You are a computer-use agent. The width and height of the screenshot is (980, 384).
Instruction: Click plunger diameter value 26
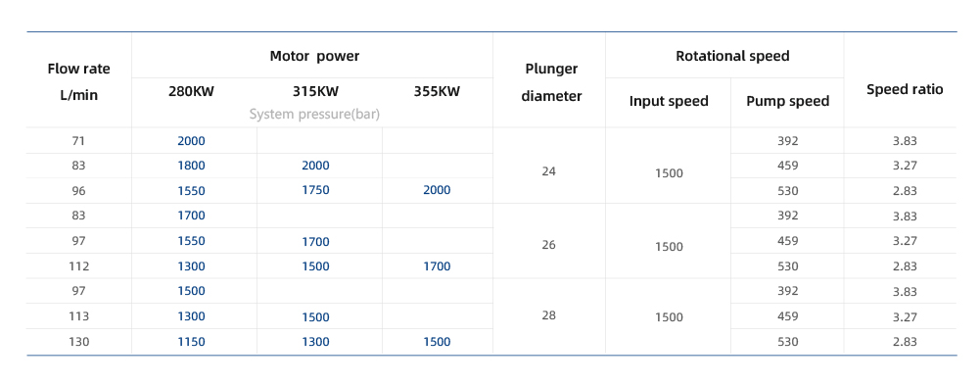point(549,245)
